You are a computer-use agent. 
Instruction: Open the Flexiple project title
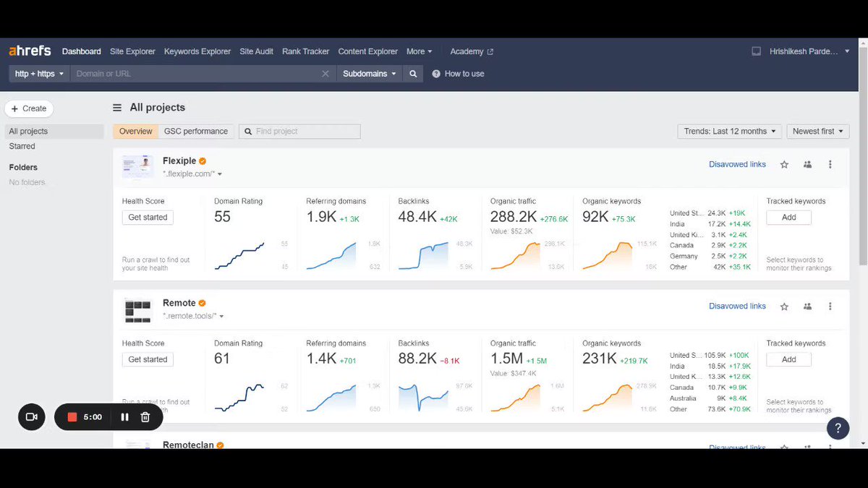pyautogui.click(x=179, y=161)
